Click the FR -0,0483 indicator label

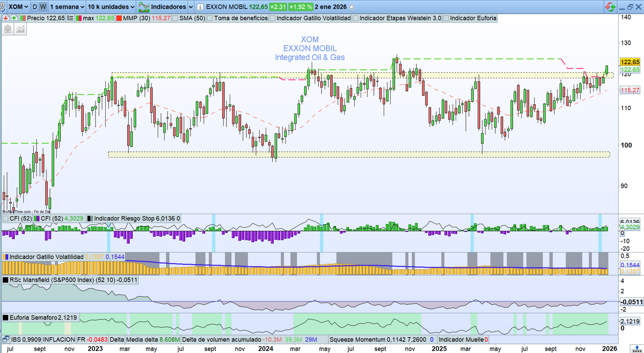tap(92, 340)
